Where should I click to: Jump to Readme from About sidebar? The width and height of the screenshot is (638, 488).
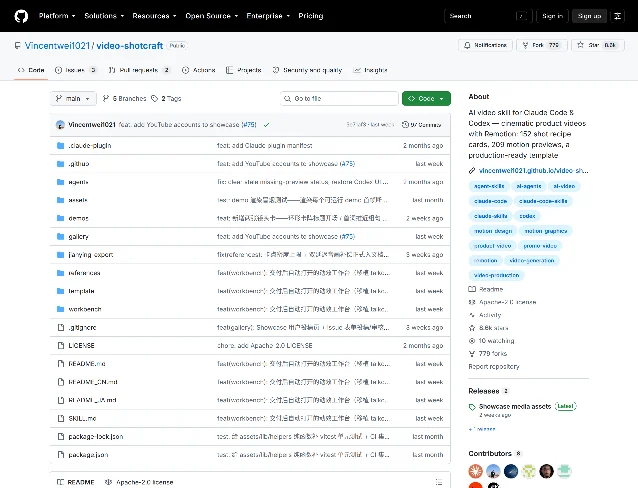click(486, 289)
